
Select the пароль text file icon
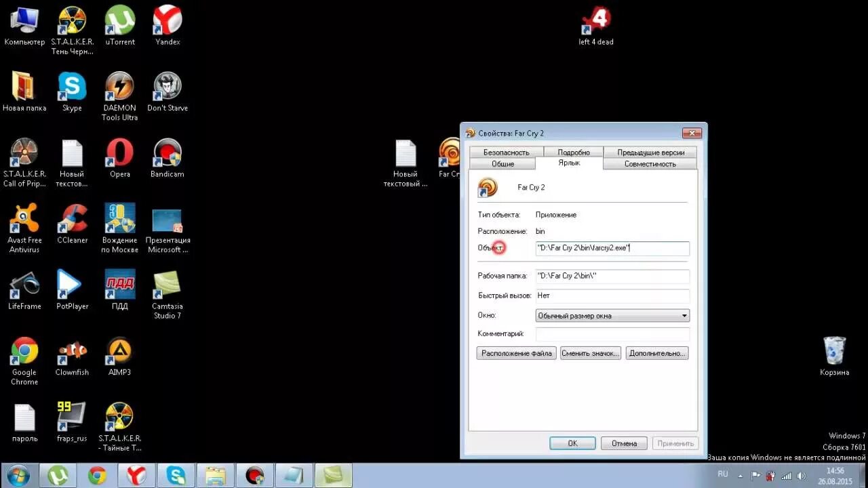tap(24, 424)
